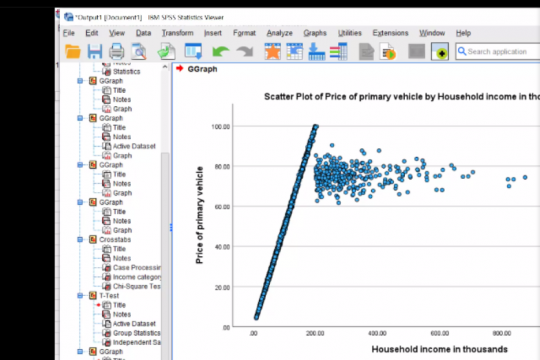Click the Export output icon with green arrow
540x360 pixels.
167,52
